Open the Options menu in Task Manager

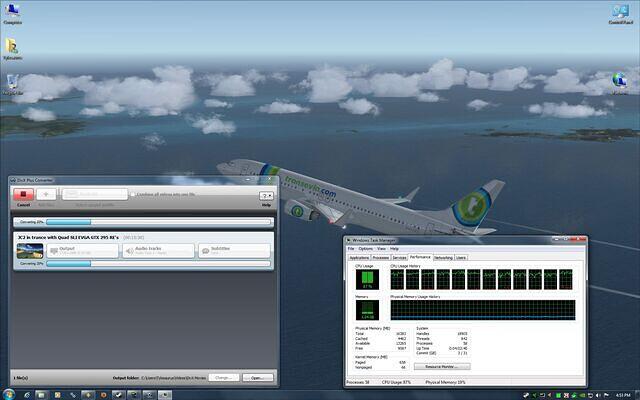366,248
